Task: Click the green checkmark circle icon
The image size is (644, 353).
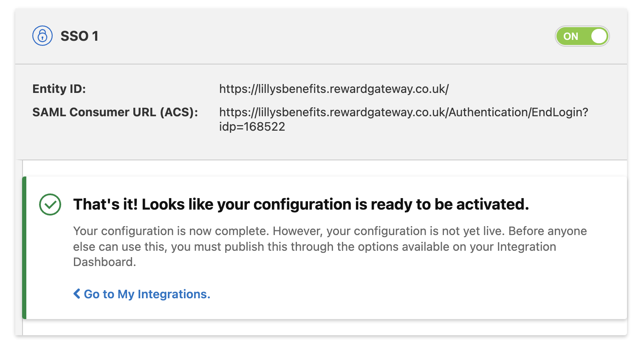Action: click(x=50, y=205)
